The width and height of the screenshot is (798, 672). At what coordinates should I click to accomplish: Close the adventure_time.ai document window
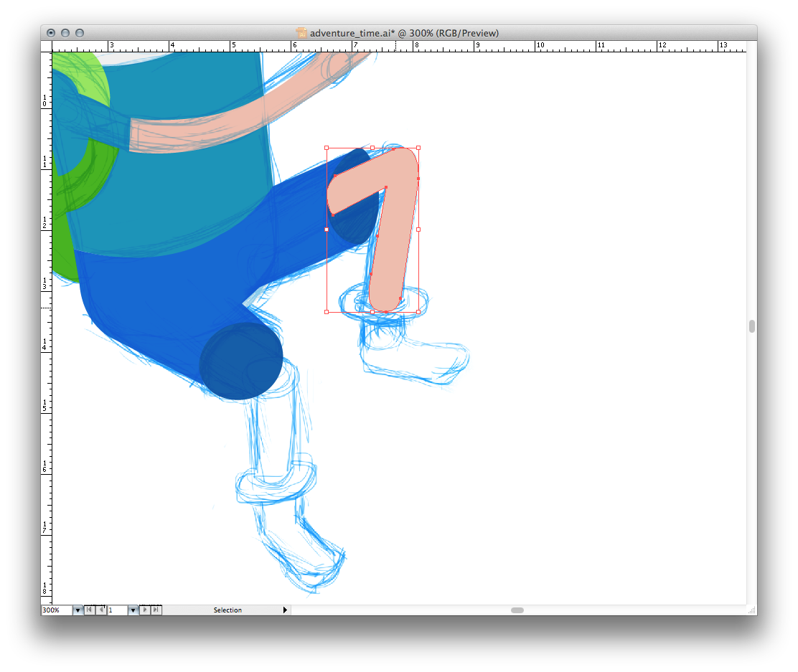point(51,33)
